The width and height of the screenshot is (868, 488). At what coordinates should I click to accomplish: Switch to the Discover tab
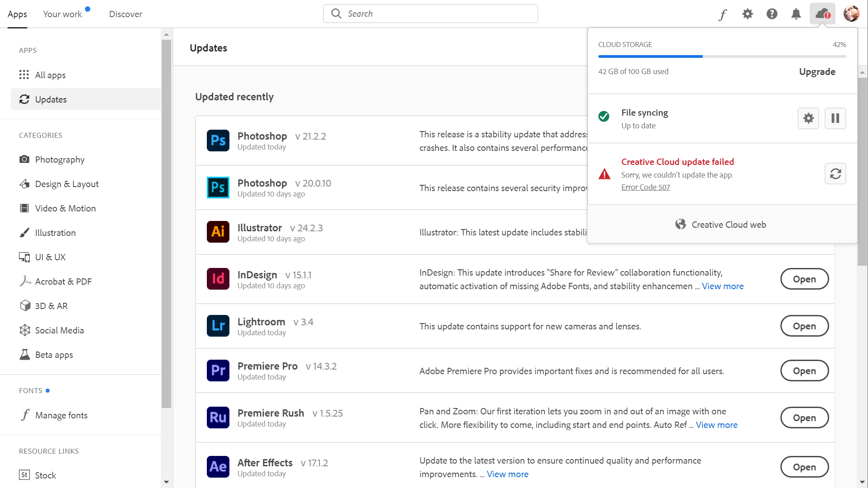(x=126, y=14)
